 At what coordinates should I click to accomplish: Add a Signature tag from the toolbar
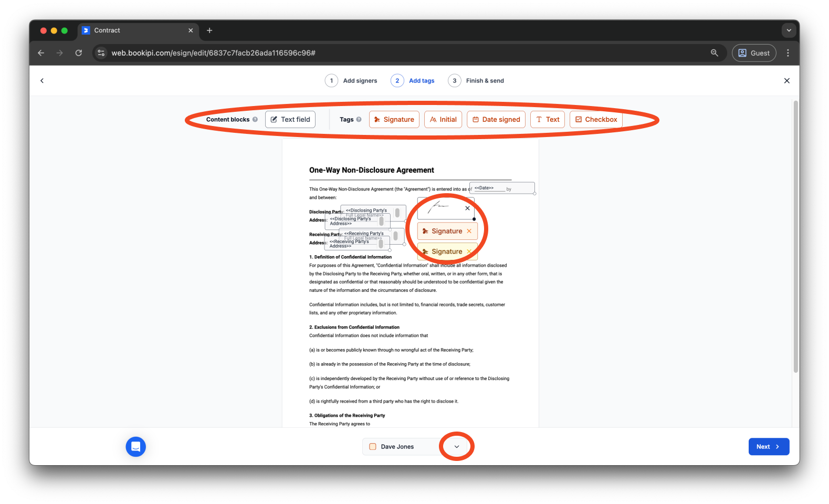tap(394, 120)
